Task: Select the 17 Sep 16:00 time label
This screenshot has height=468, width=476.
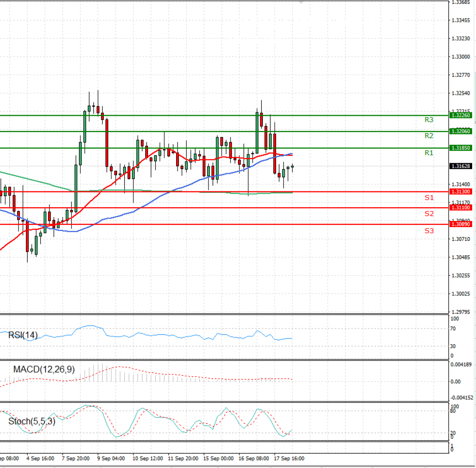Action: [289, 458]
